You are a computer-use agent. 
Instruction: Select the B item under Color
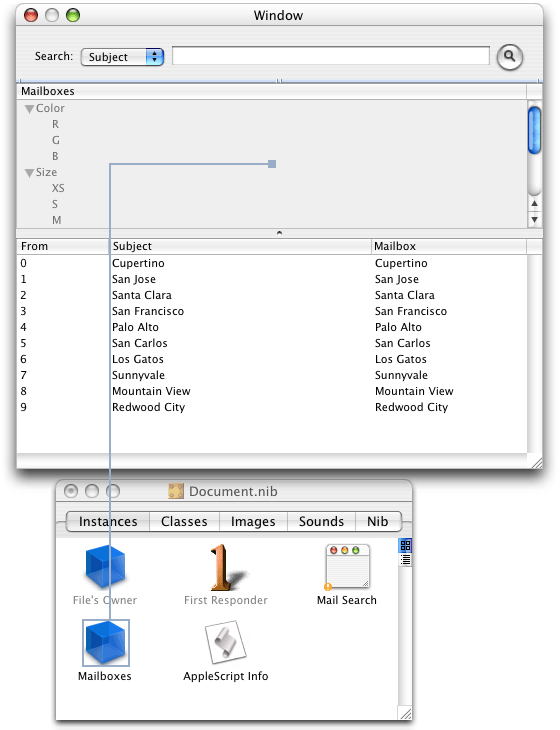coord(55,156)
